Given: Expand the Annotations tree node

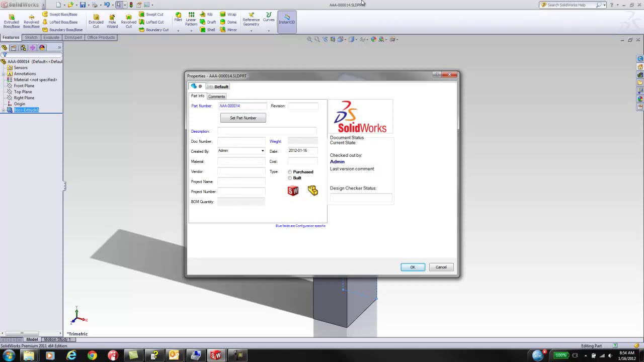Looking at the screenshot, I should pyautogui.click(x=4, y=74).
